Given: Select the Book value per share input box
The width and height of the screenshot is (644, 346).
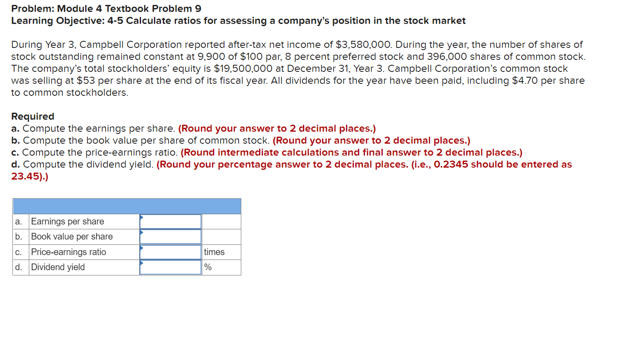Looking at the screenshot, I should [x=171, y=236].
